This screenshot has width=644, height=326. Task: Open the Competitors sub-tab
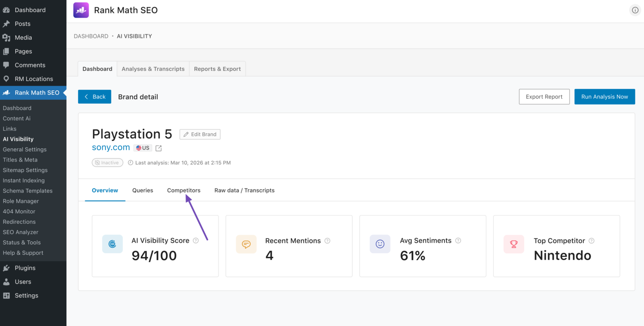click(x=184, y=190)
